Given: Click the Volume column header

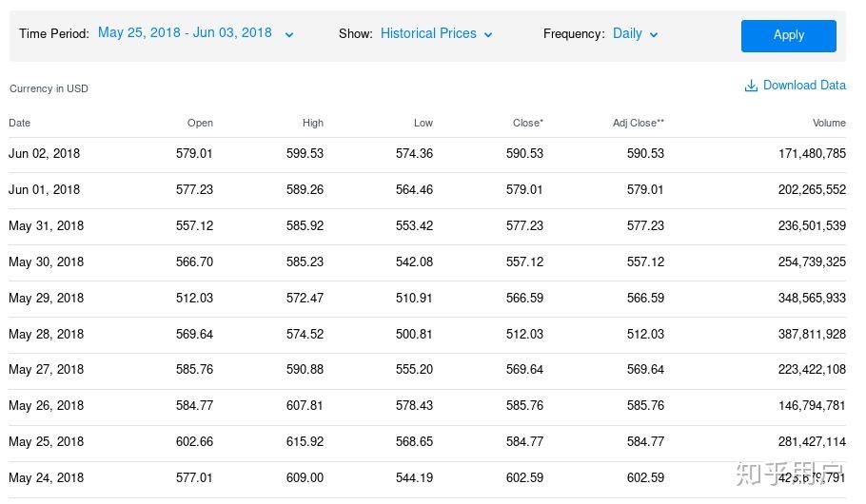Looking at the screenshot, I should tap(829, 123).
